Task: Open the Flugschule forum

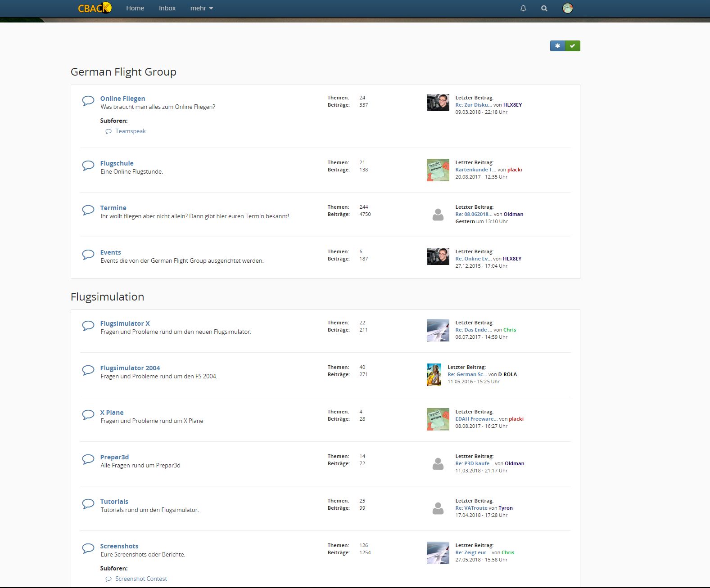Action: (117, 163)
